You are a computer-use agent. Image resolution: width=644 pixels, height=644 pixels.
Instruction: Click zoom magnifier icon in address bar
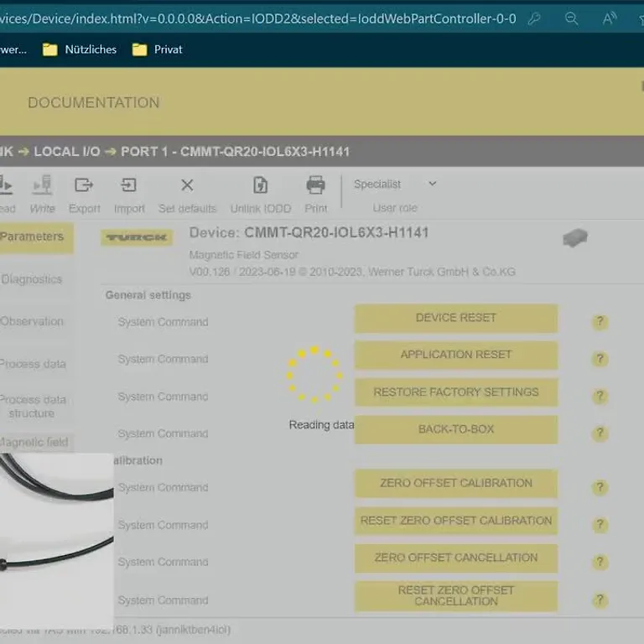pos(571,18)
